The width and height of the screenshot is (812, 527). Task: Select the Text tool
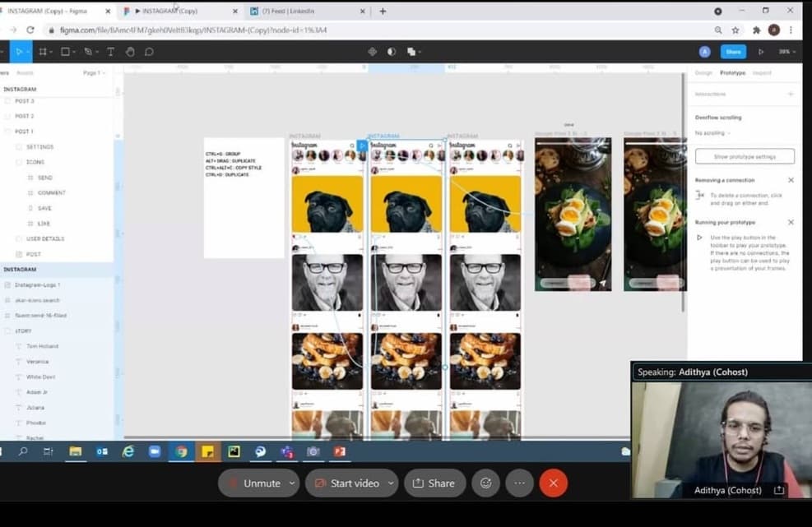pos(110,52)
